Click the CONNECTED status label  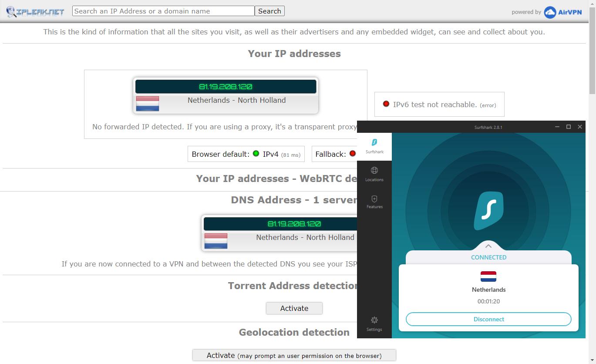[x=488, y=257]
